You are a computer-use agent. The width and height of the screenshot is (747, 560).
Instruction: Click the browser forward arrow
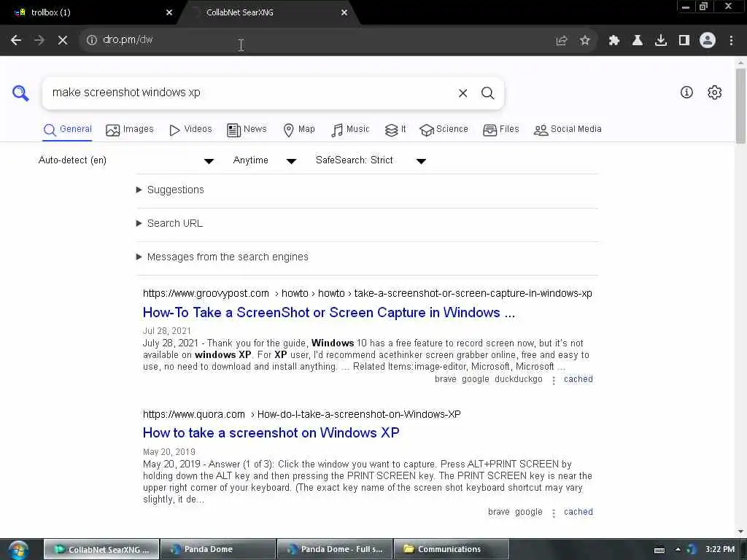tap(39, 40)
